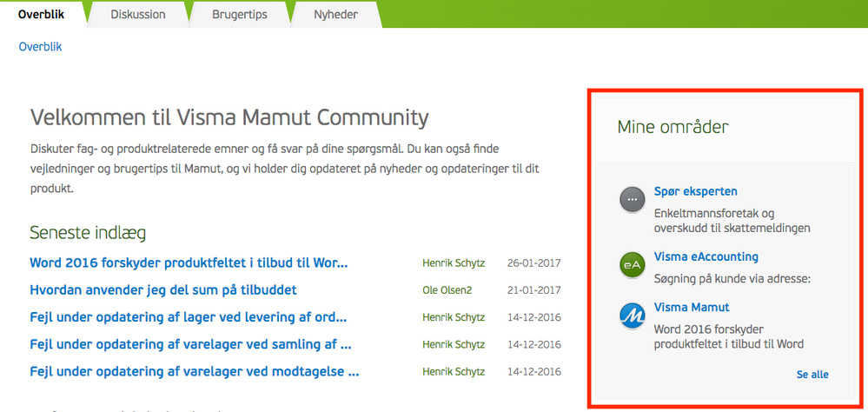Open post Fejl under opdatering ved modtagelse

coord(195,371)
